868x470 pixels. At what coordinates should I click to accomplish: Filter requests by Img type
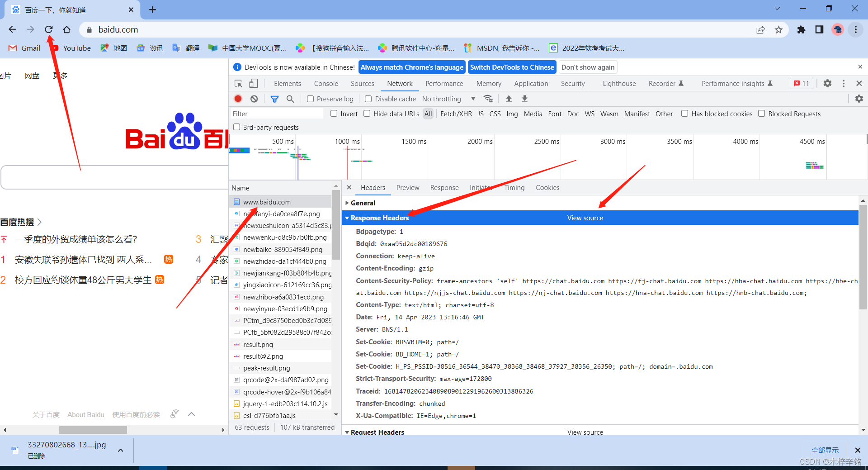coord(512,114)
